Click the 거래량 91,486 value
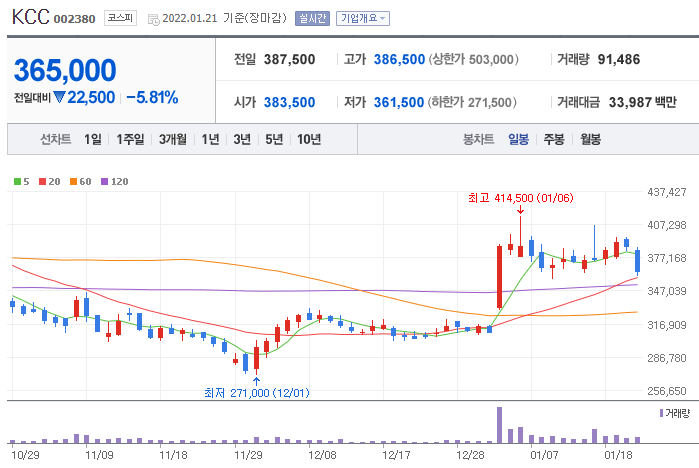699x468 pixels. tap(619, 59)
